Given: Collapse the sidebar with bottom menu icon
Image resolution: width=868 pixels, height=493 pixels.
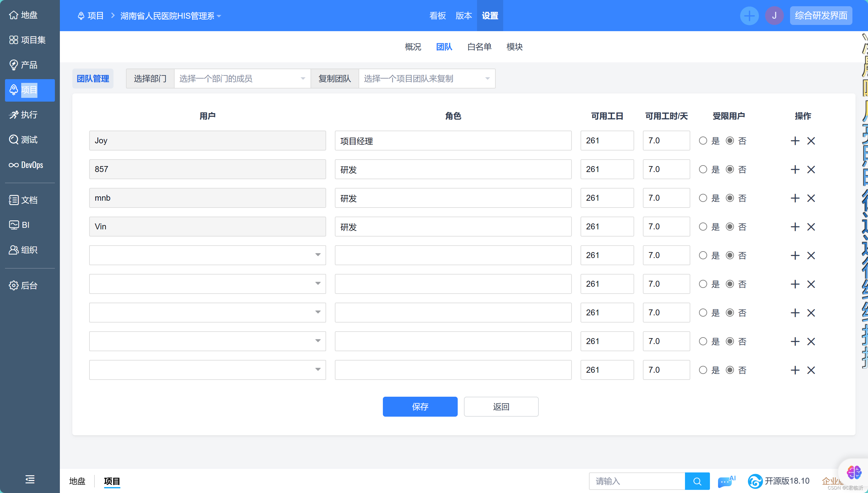Looking at the screenshot, I should 30,479.
